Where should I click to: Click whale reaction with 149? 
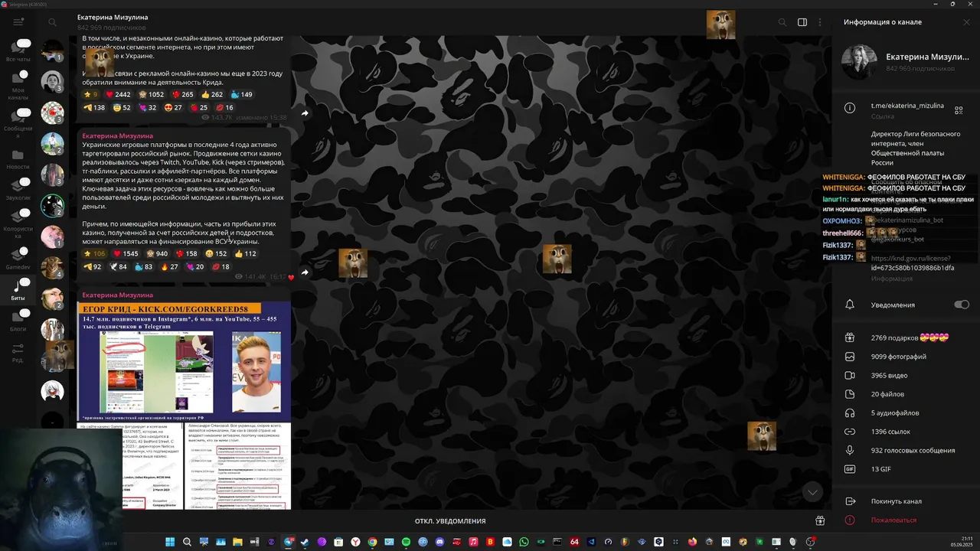click(x=241, y=95)
